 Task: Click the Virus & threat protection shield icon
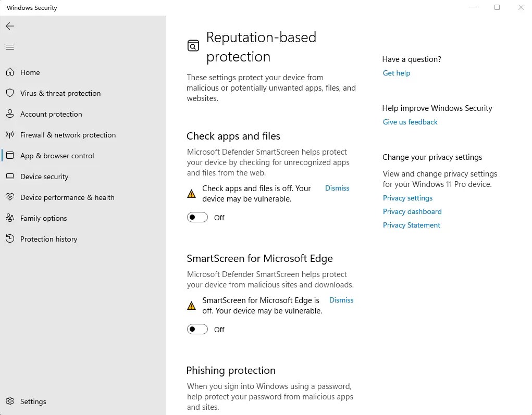(10, 93)
